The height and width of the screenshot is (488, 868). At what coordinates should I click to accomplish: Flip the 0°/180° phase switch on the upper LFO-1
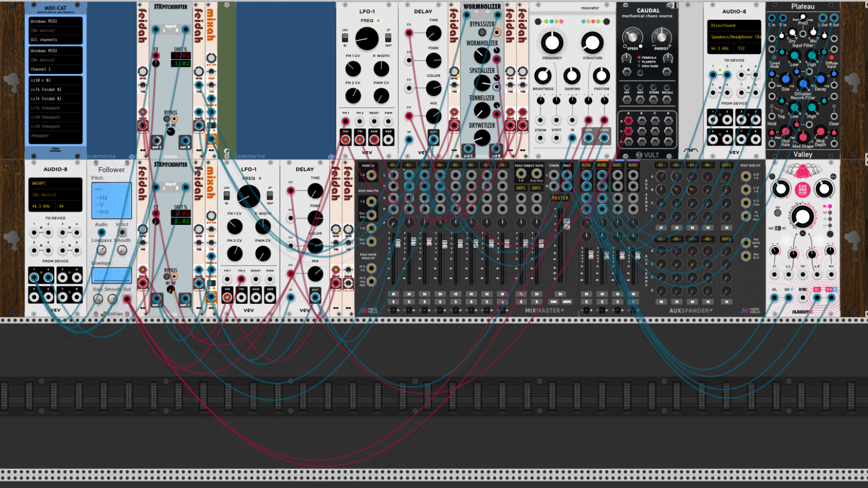[x=388, y=39]
